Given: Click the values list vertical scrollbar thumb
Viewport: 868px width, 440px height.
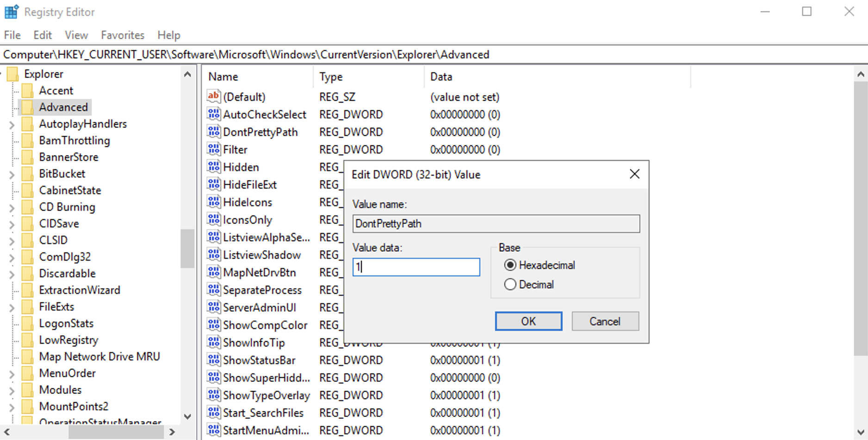Looking at the screenshot, I should click(861, 219).
